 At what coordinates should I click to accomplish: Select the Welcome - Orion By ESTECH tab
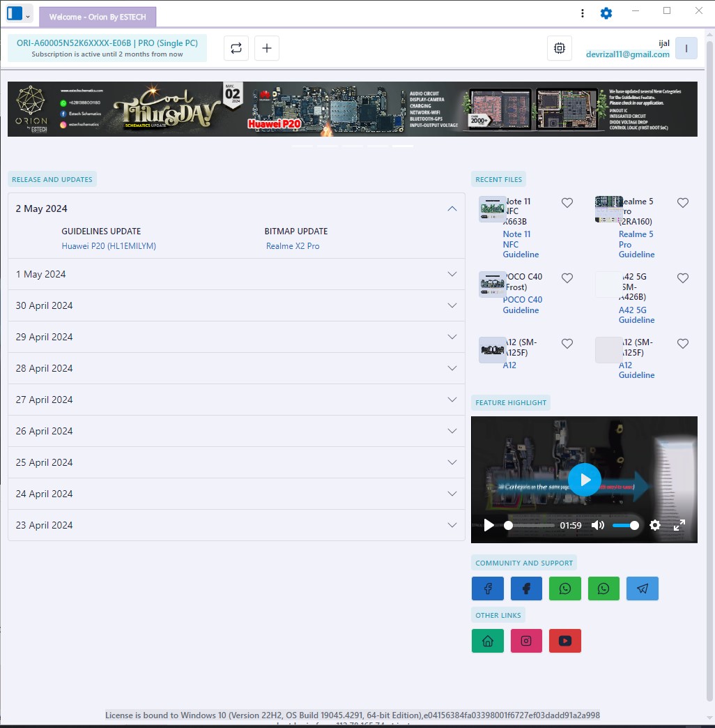[x=98, y=17]
